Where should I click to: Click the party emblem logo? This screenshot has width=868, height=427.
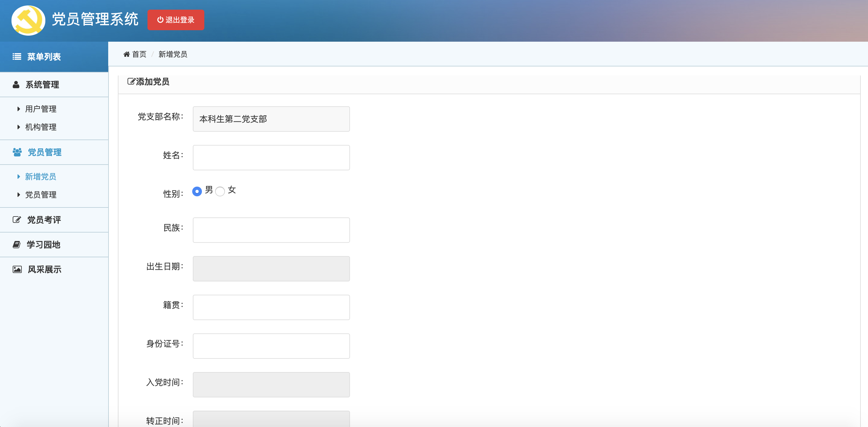[x=28, y=20]
